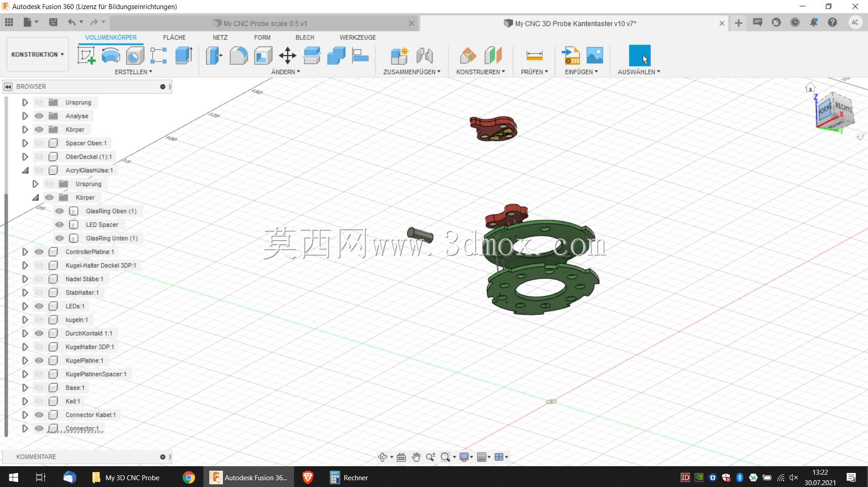The width and height of the screenshot is (868, 487).
Task: Open the Job Status clock icon
Action: pos(795,23)
